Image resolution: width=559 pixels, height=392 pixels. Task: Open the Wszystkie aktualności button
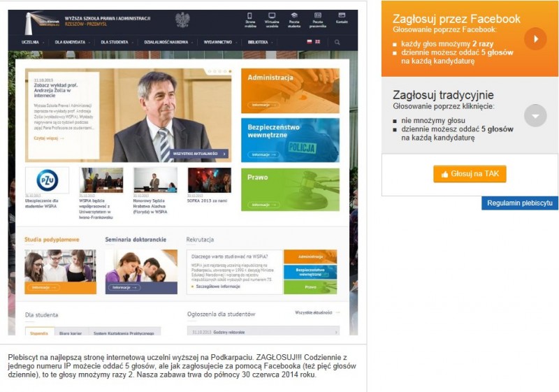point(198,154)
